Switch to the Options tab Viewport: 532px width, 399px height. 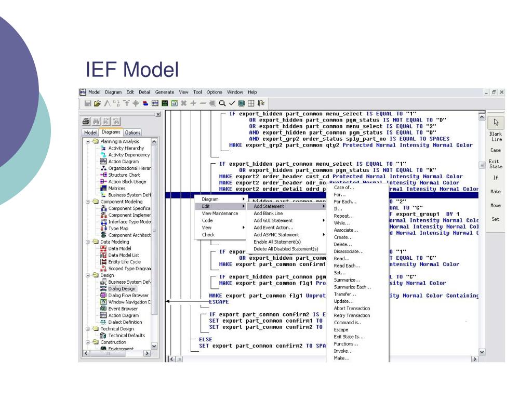click(x=132, y=132)
